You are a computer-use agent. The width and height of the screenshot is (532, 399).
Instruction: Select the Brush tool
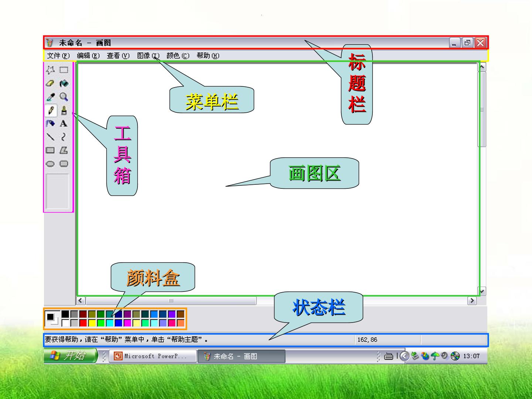[64, 110]
